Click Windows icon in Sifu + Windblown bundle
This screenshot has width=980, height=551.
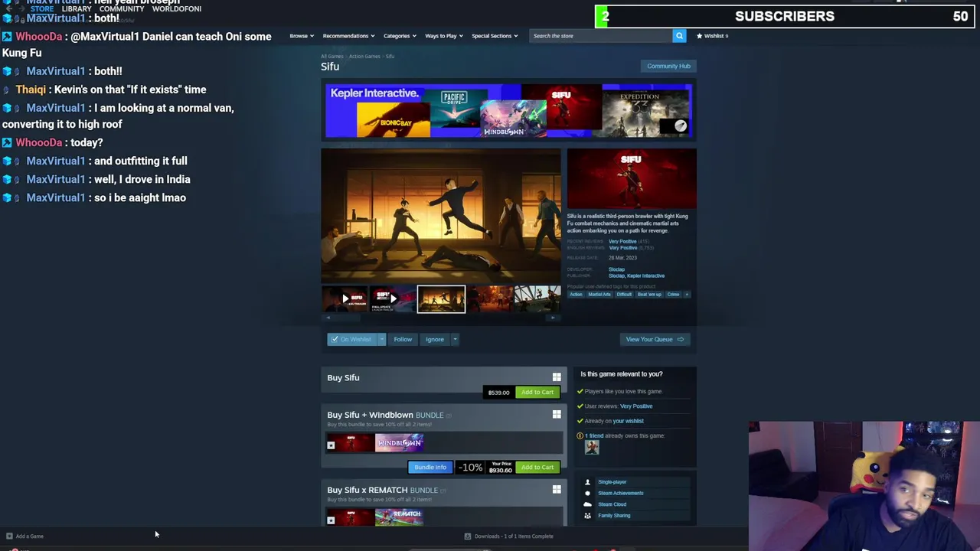click(557, 415)
